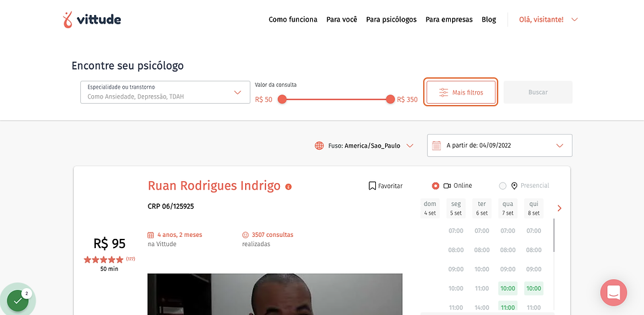Go to Para psicólogos in the navigation

[x=392, y=19]
